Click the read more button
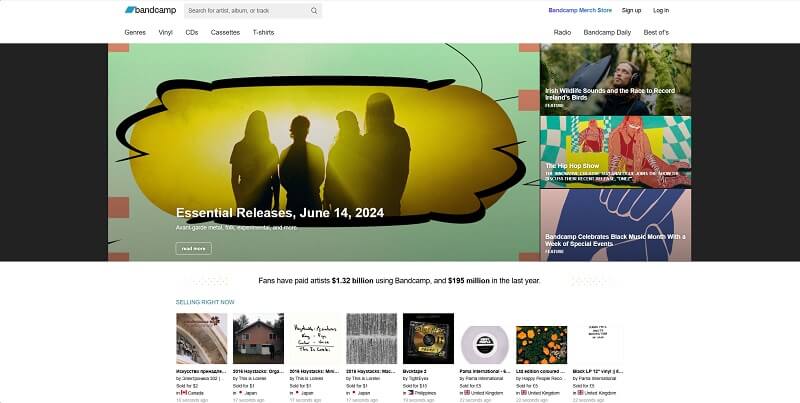The width and height of the screenshot is (800, 403). [x=193, y=248]
